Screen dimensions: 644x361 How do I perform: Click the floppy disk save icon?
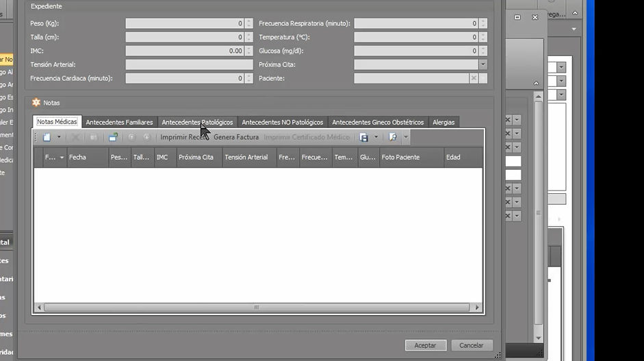click(364, 137)
